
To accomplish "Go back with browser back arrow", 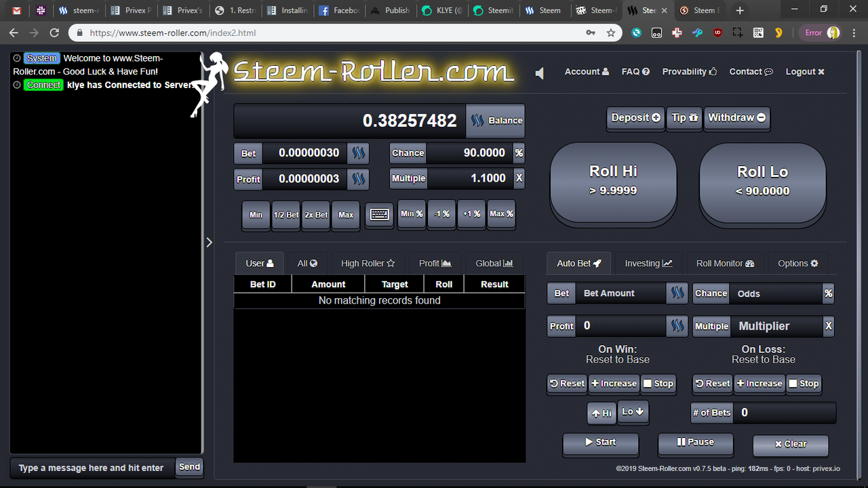I will click(x=14, y=33).
